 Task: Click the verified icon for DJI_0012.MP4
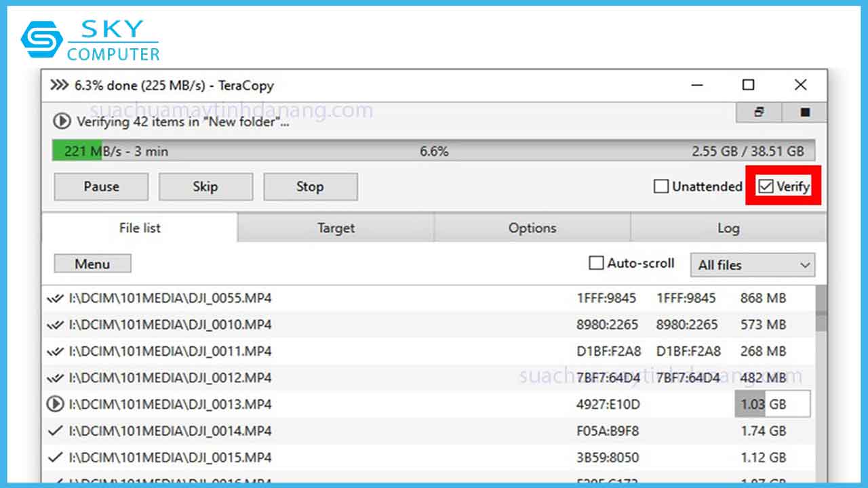[x=55, y=378]
